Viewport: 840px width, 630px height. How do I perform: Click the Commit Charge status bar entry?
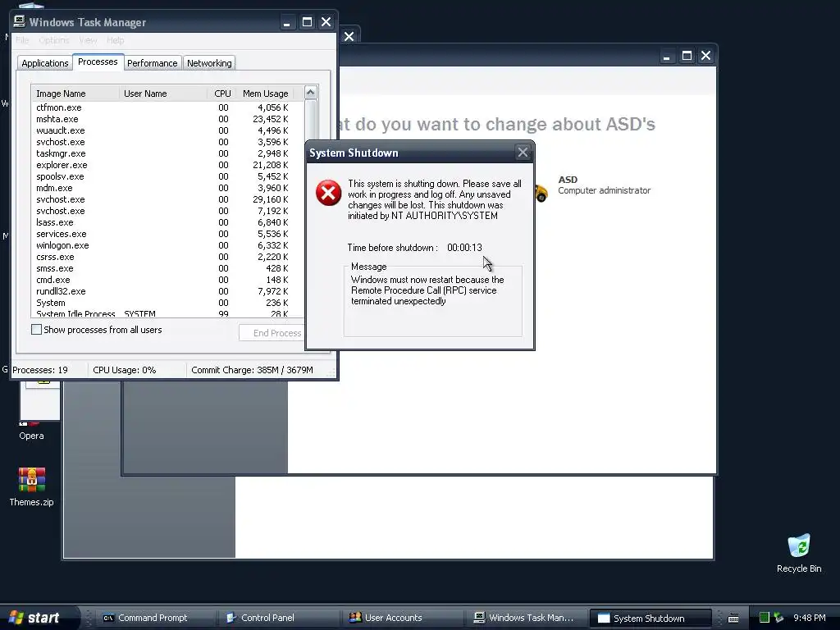(252, 370)
